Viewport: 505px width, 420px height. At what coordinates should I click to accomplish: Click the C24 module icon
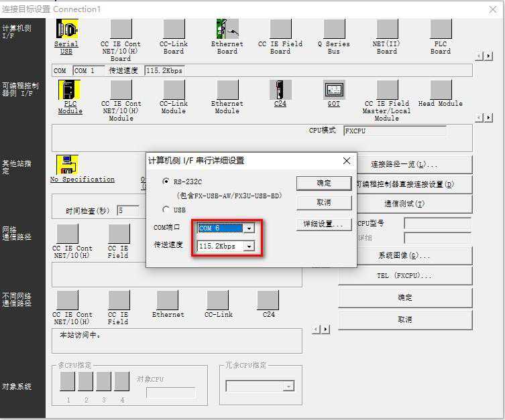click(280, 90)
